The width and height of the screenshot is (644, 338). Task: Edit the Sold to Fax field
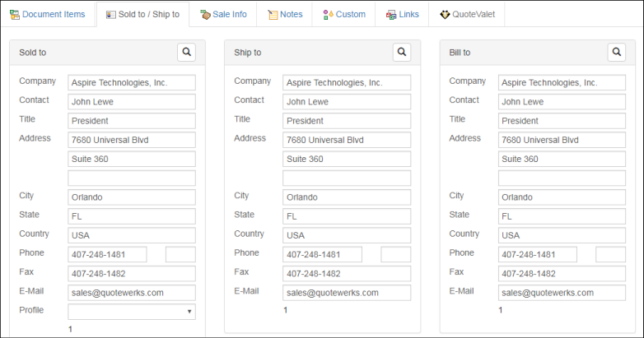(132, 273)
